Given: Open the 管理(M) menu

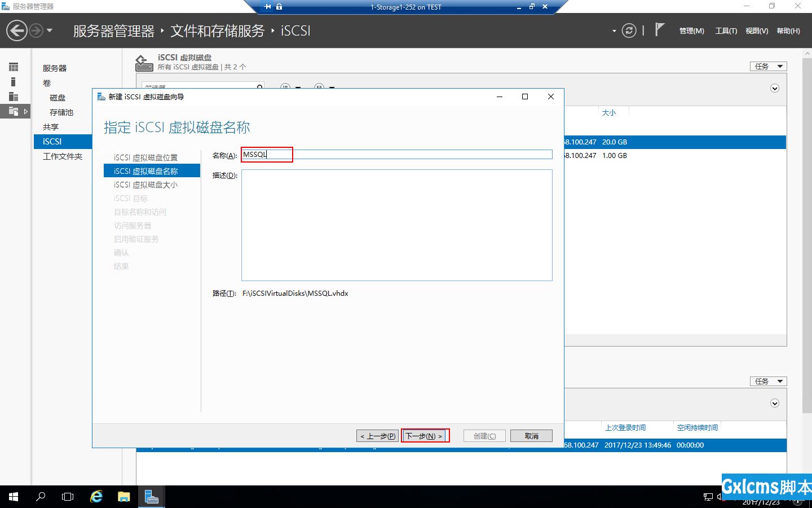Looking at the screenshot, I should (x=691, y=31).
